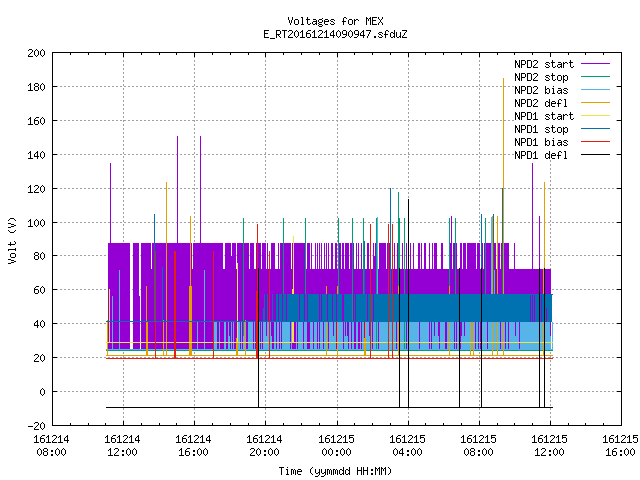Screen dimensions: 640x480
Task: Pick the dark blue NPD1 stop legend line
Action: pos(595,129)
